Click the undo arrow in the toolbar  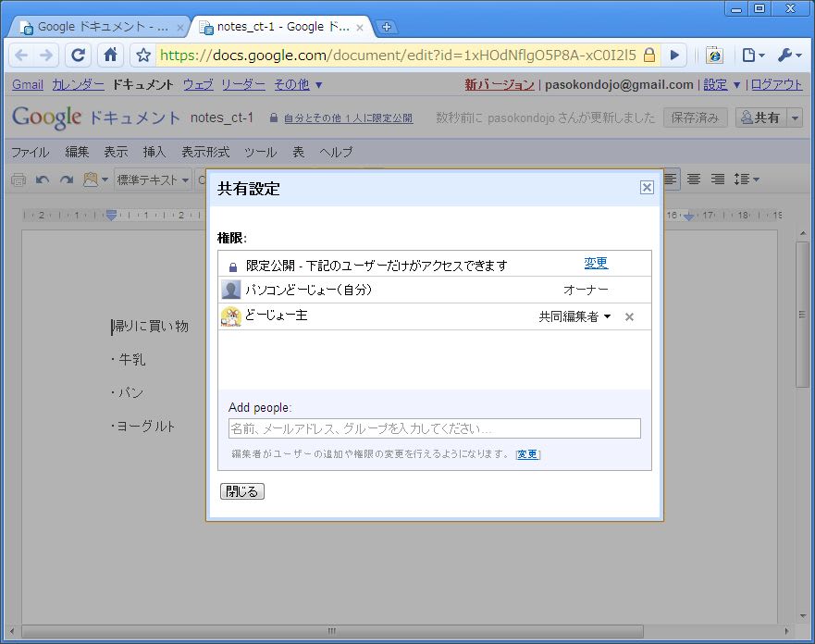point(43,180)
